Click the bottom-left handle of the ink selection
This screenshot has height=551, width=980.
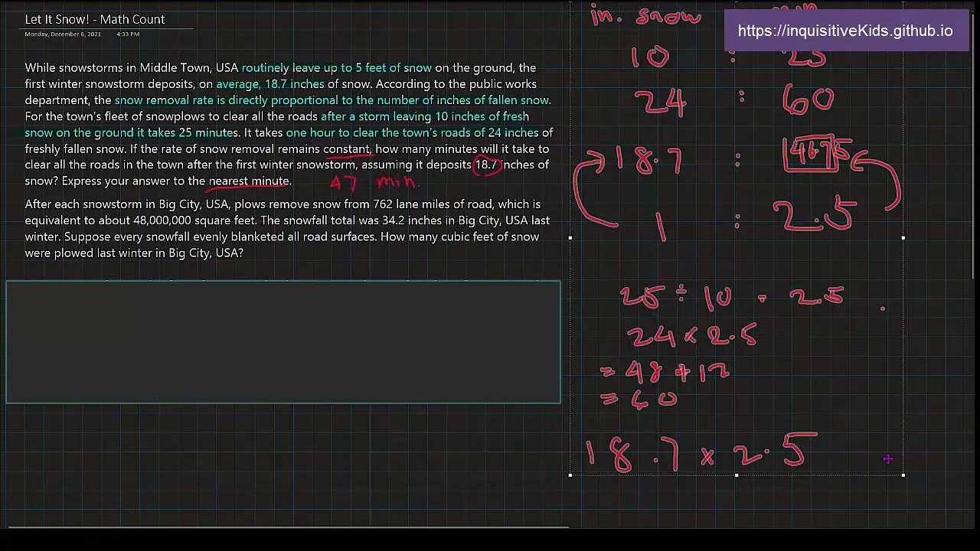coord(570,475)
